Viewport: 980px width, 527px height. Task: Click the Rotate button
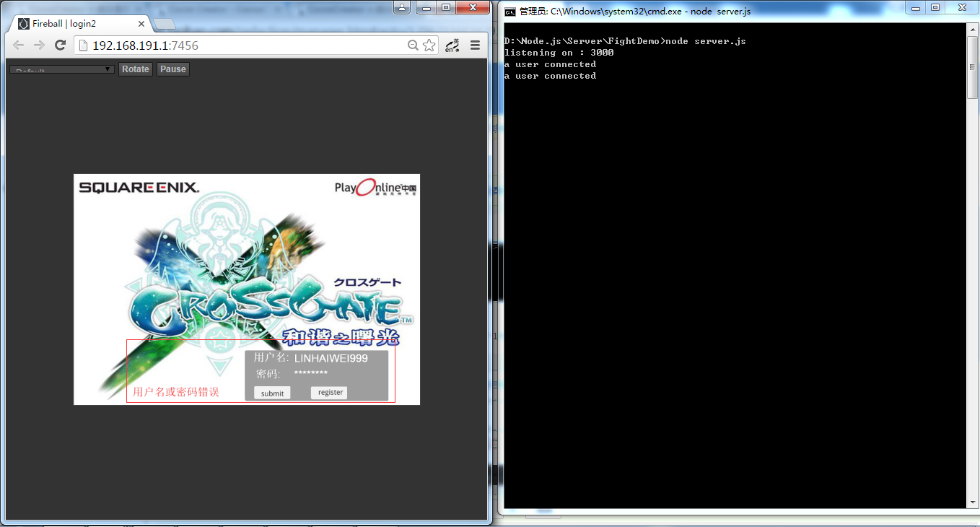136,69
